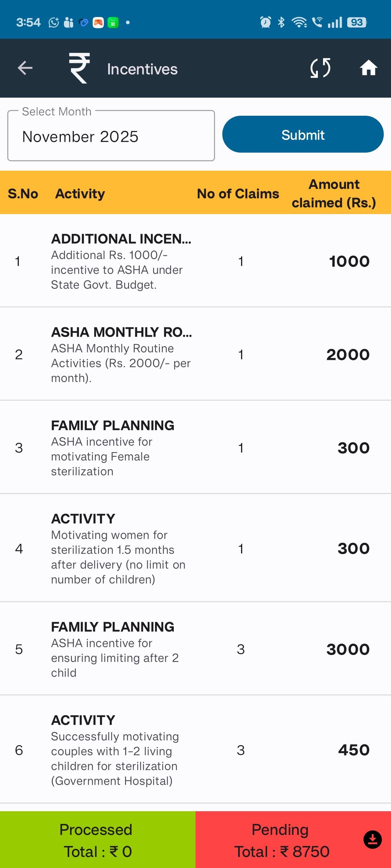The height and width of the screenshot is (868, 391).
Task: Tap the rupee Incentives logo
Action: 80,68
